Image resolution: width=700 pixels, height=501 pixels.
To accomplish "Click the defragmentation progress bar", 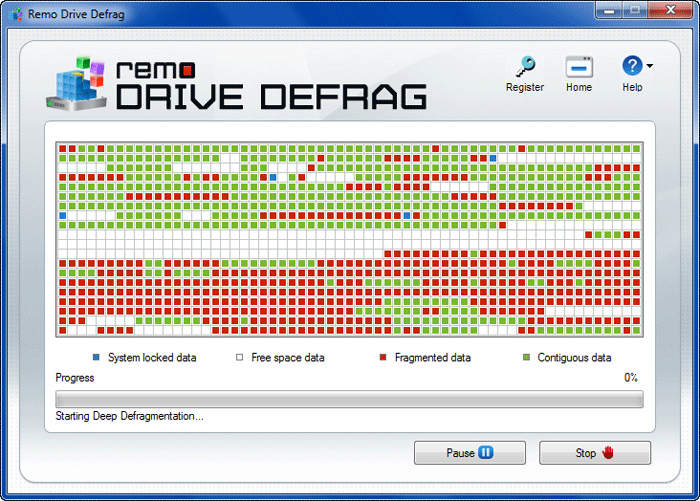I will [x=349, y=399].
